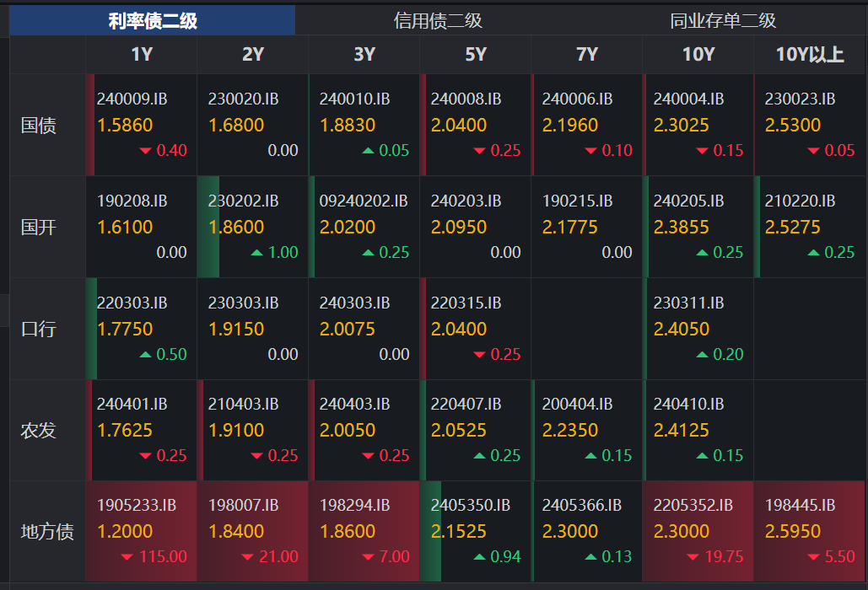Select the 利率债二级 tab
This screenshot has width=868, height=590.
[153, 21]
